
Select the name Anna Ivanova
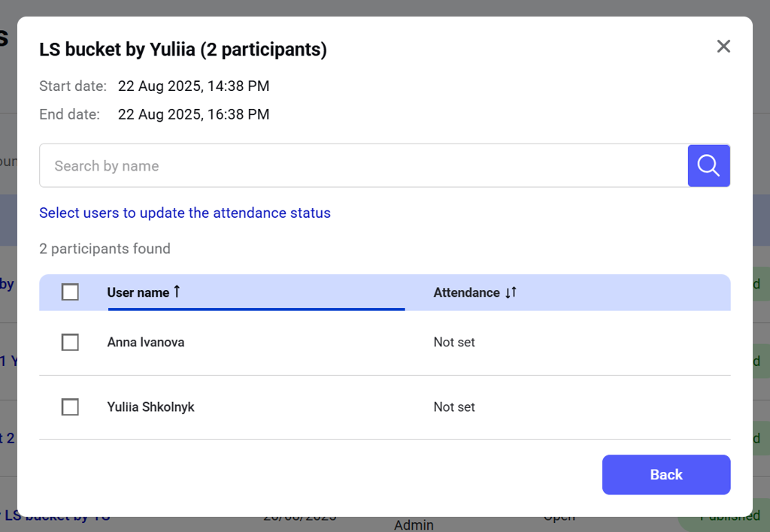[x=146, y=342]
